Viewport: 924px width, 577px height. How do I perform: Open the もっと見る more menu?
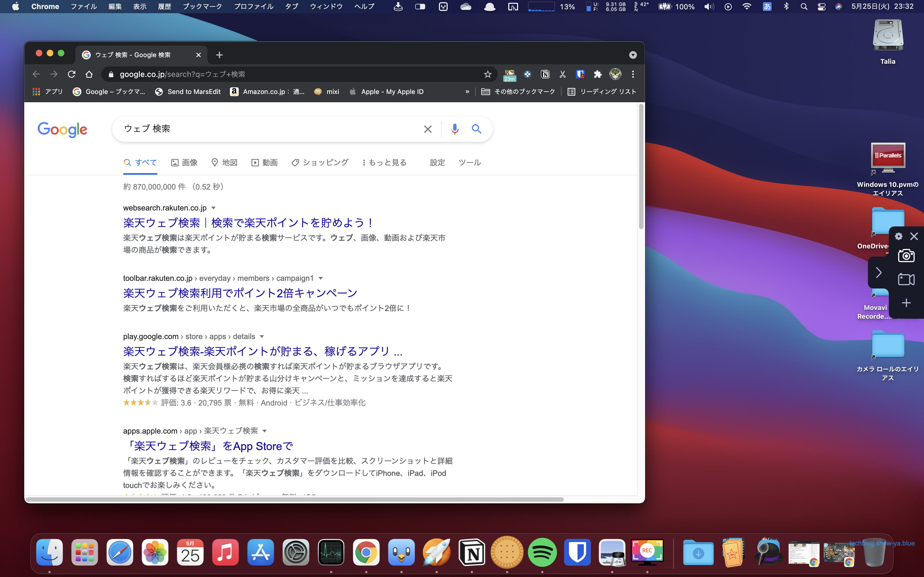[384, 163]
